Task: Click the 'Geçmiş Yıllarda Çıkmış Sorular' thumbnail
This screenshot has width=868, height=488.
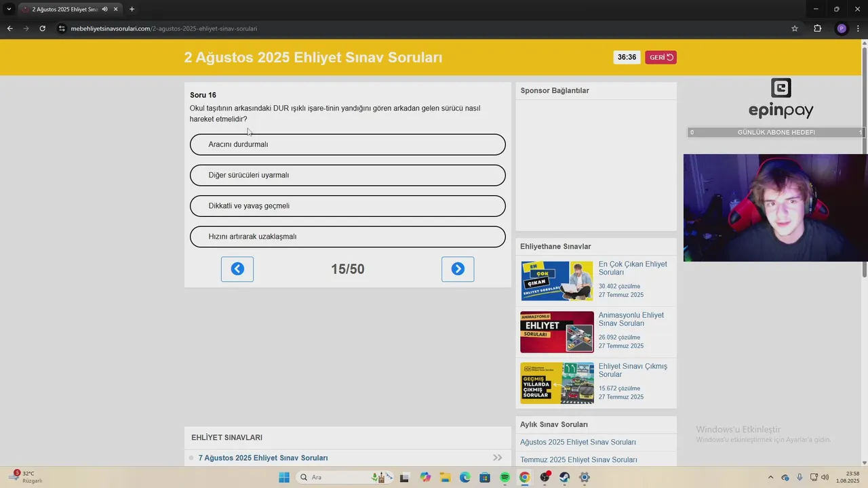Action: (557, 383)
